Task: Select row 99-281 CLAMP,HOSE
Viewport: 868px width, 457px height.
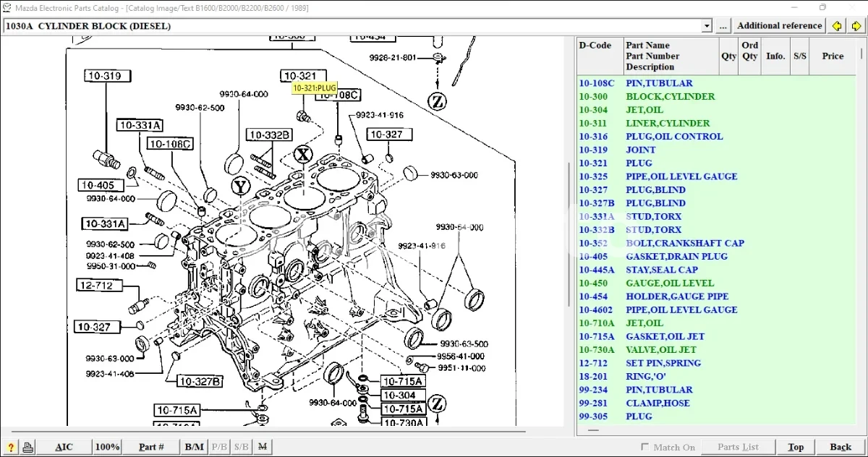Action: click(716, 403)
